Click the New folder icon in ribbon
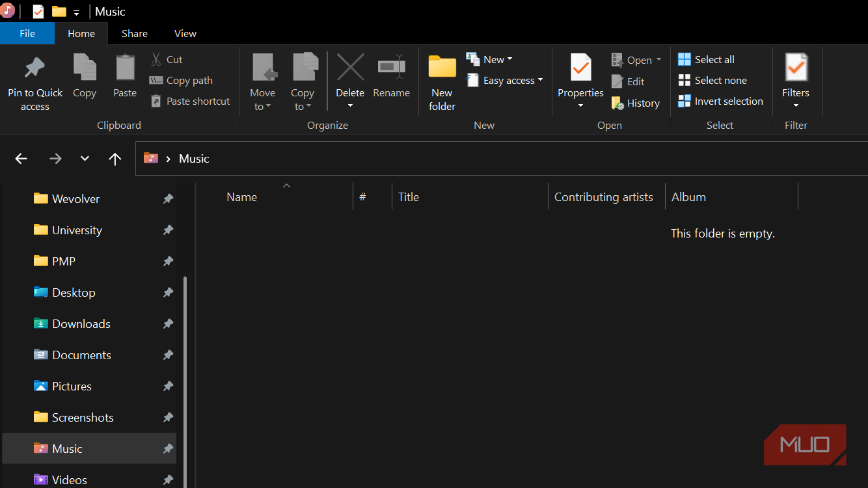 (442, 68)
